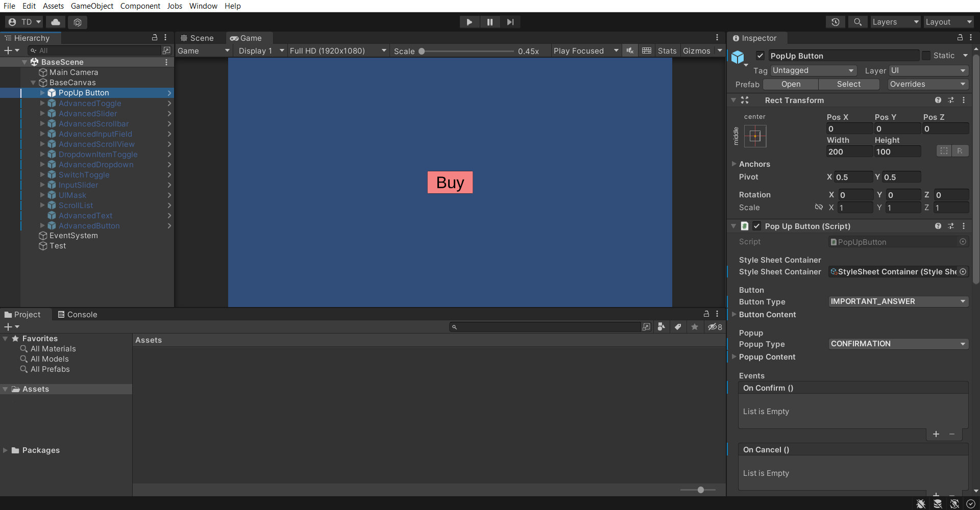The height and width of the screenshot is (510, 980).
Task: Adjust Project asset icon size slider
Action: point(698,490)
